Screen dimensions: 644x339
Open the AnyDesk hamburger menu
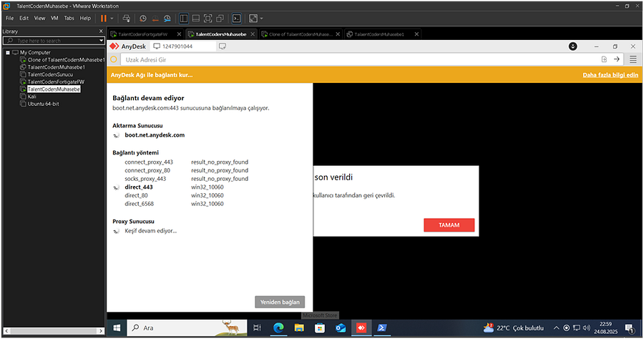click(633, 59)
